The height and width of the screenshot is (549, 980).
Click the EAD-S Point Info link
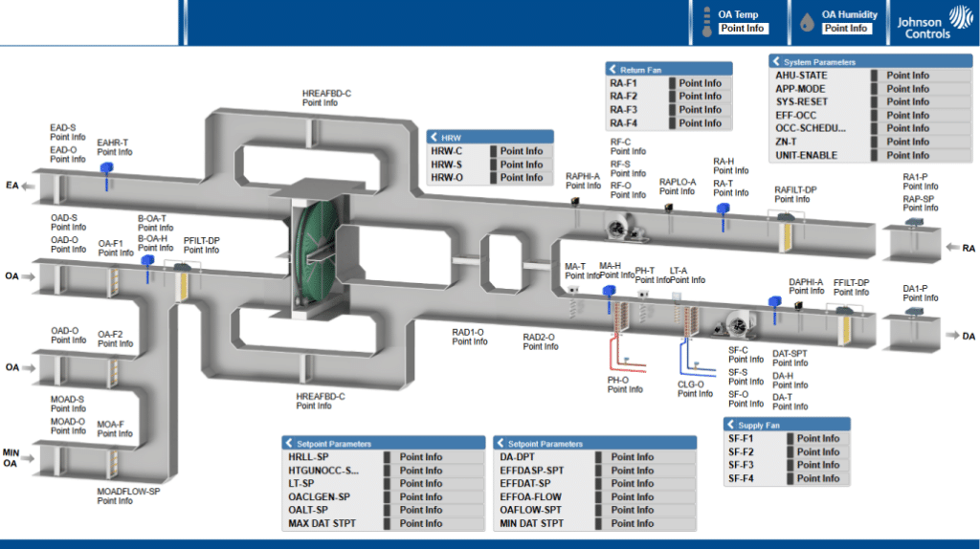click(x=68, y=138)
